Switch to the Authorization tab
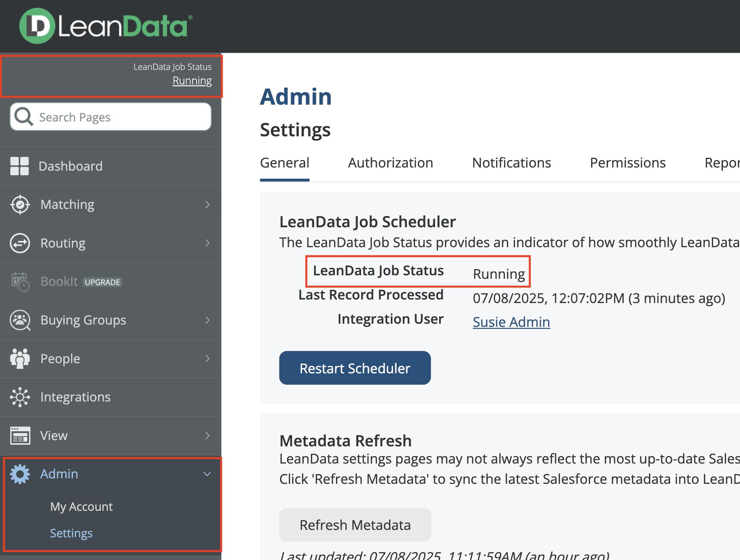Image resolution: width=740 pixels, height=560 pixels. click(x=390, y=163)
